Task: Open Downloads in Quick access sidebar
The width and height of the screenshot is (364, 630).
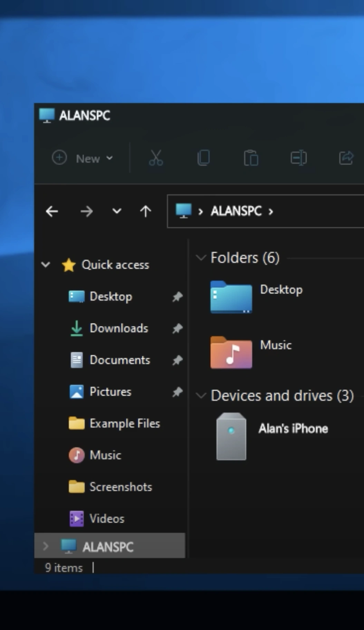Action: pos(119,328)
